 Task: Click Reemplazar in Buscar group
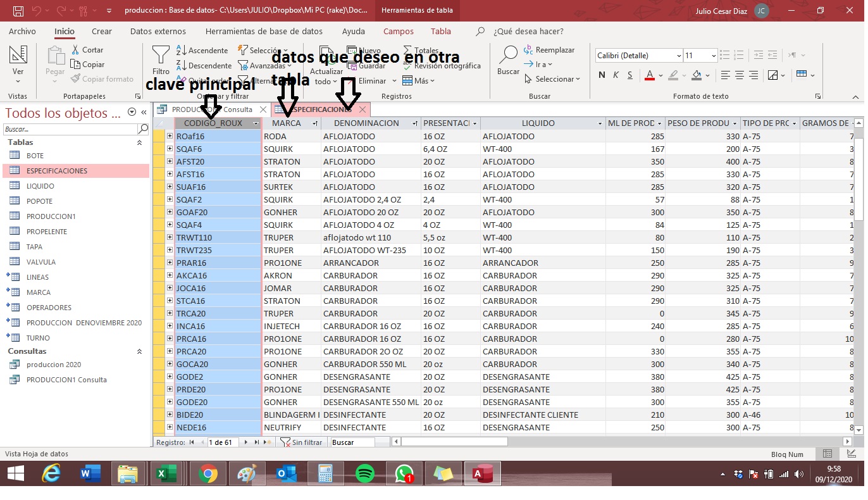[549, 50]
